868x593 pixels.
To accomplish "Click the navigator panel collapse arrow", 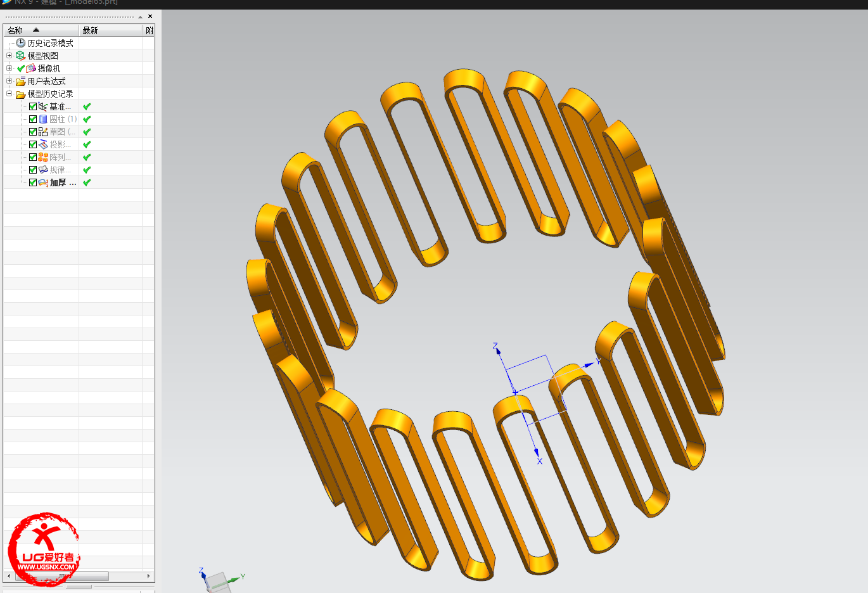I will click(x=140, y=17).
